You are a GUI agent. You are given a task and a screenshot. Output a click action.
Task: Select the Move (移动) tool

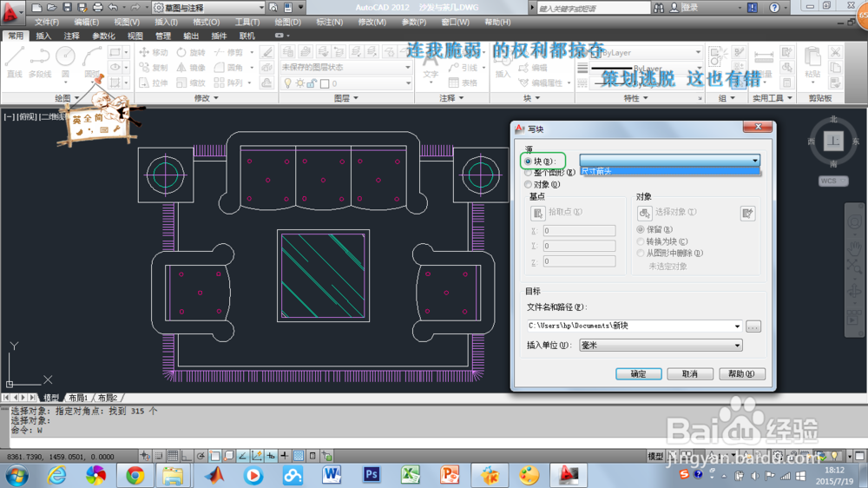tap(154, 52)
